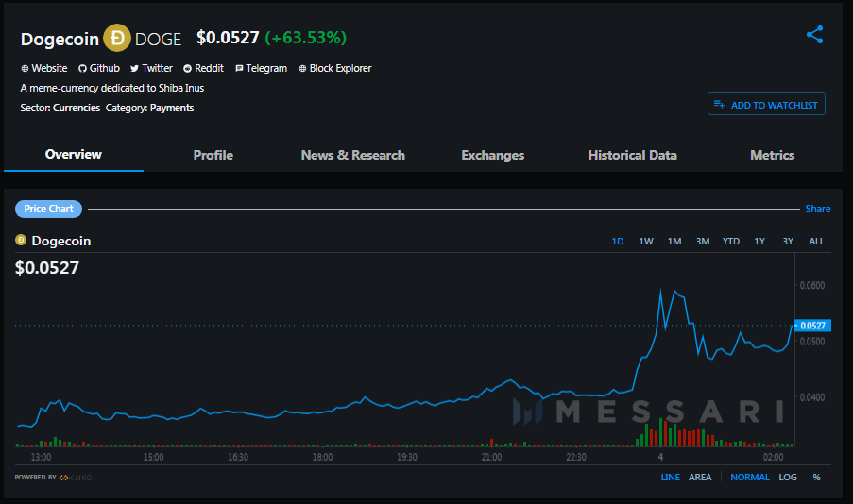853x504 pixels.
Task: Switch chart to percent scale
Action: (816, 477)
